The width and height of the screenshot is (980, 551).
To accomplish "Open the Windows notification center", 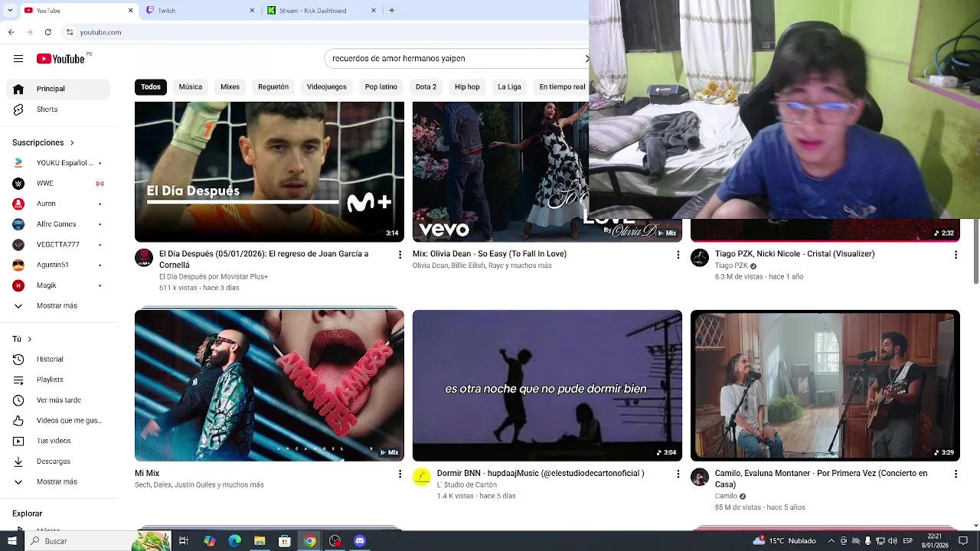I will pyautogui.click(x=964, y=541).
